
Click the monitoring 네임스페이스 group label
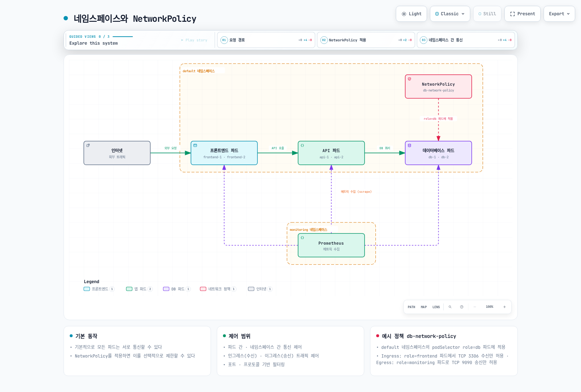pyautogui.click(x=308, y=230)
